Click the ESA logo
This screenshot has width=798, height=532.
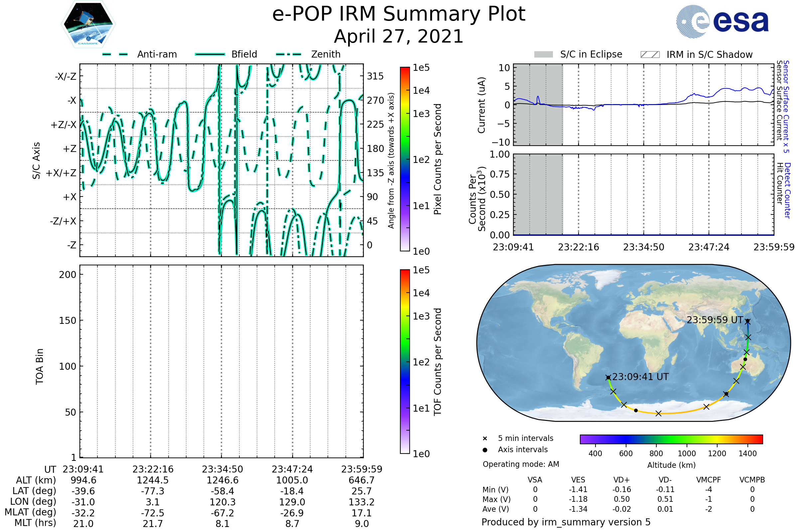(722, 21)
